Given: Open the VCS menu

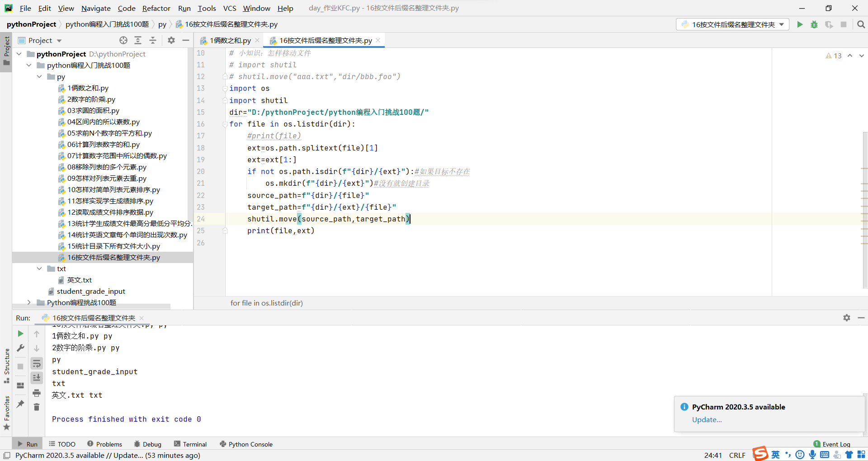Looking at the screenshot, I should coord(230,8).
